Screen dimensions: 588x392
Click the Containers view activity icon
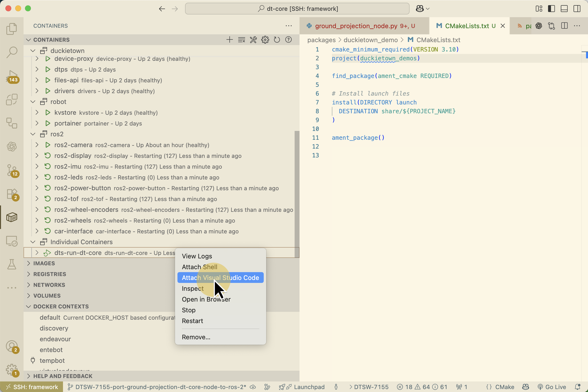pos(12,217)
